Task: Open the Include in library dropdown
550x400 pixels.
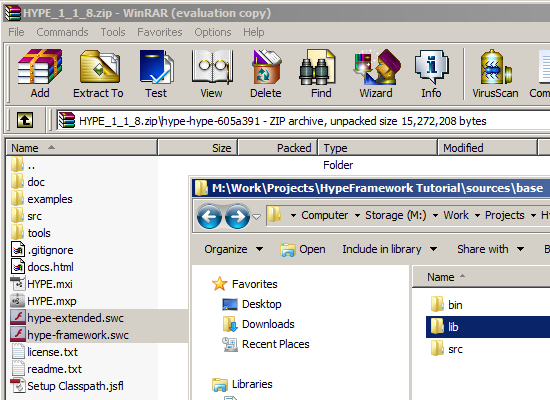Action: pos(389,249)
